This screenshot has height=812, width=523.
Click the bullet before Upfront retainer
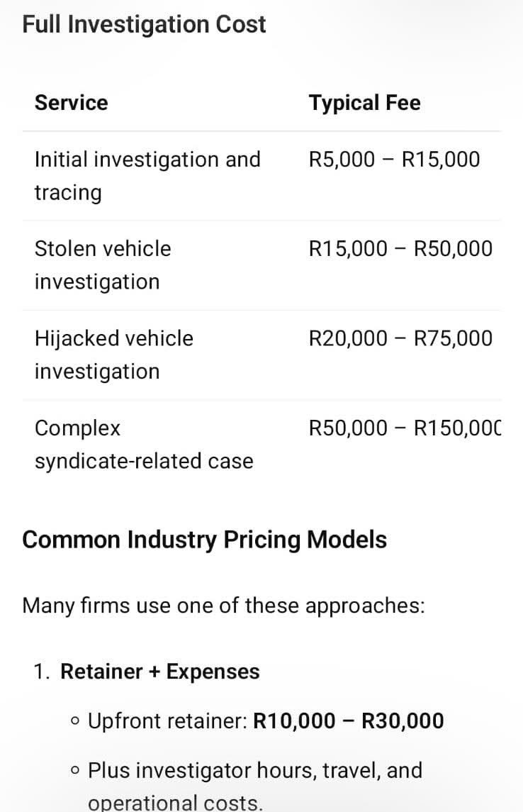[x=75, y=721]
